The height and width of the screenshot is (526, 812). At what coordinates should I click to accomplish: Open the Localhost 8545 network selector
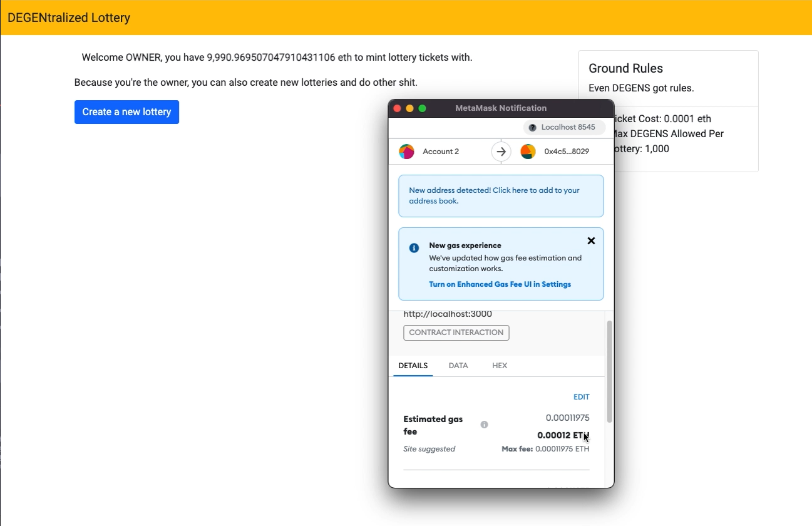[x=564, y=127]
